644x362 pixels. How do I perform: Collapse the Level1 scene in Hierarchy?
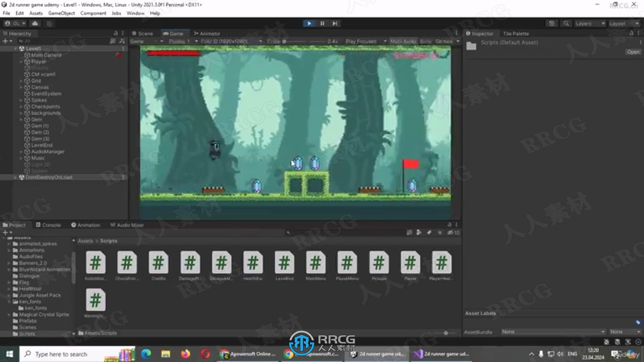pyautogui.click(x=15, y=49)
